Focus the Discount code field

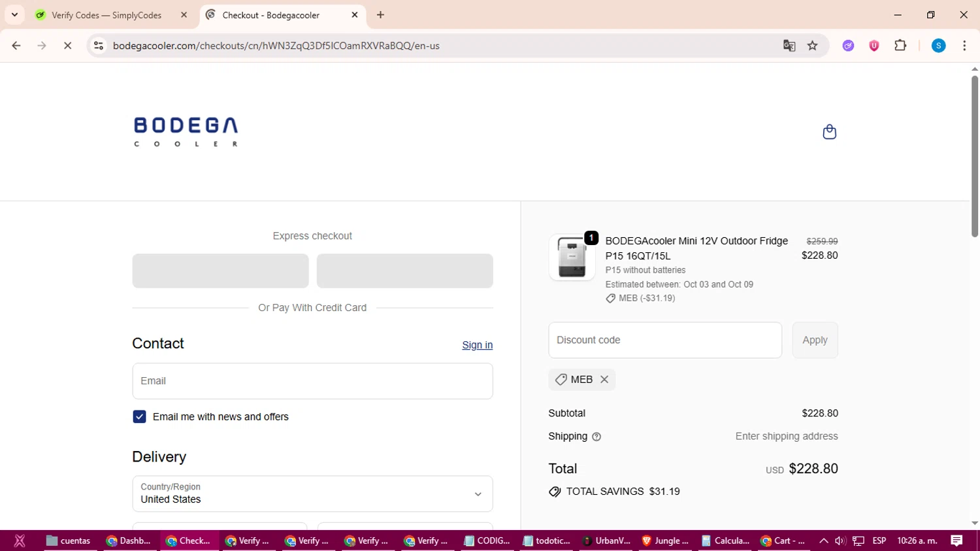pos(665,341)
